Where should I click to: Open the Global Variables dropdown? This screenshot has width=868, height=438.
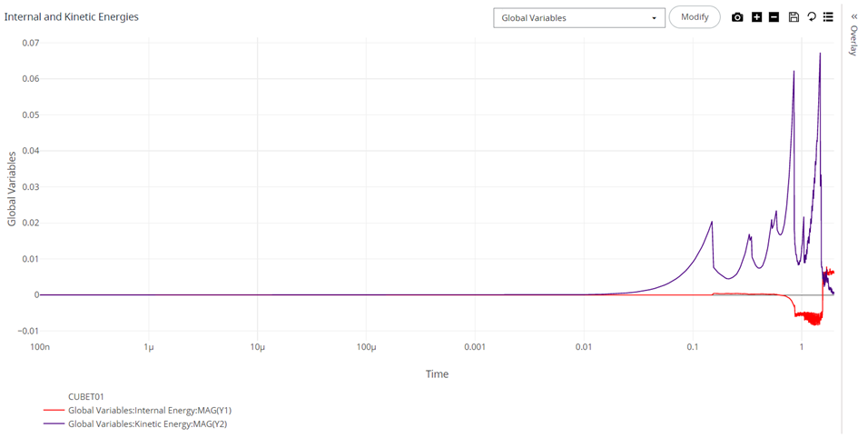(x=578, y=18)
